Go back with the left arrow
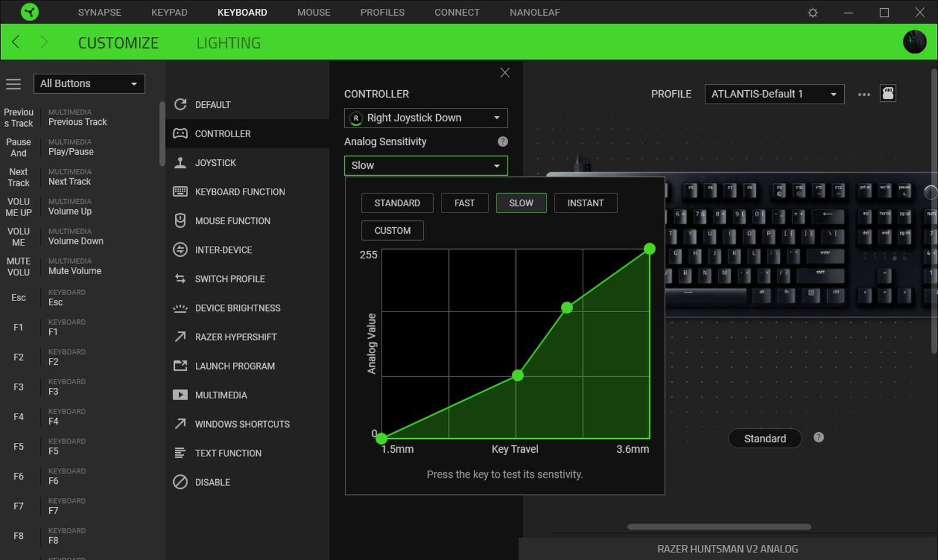Image resolution: width=938 pixels, height=560 pixels. pyautogui.click(x=16, y=42)
